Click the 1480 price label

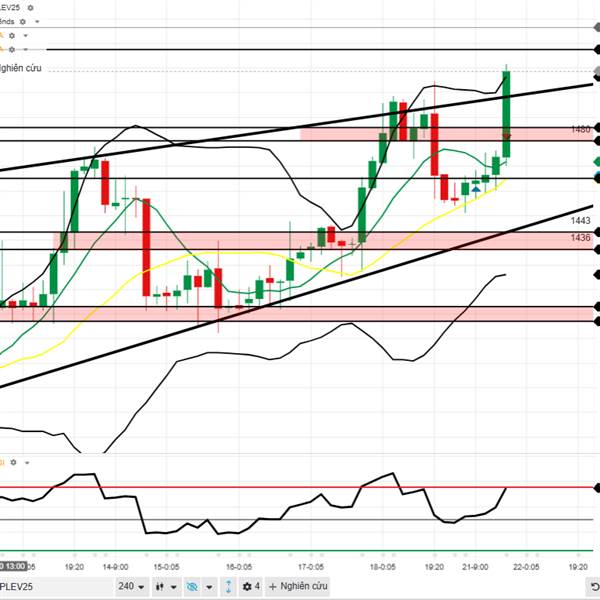580,129
